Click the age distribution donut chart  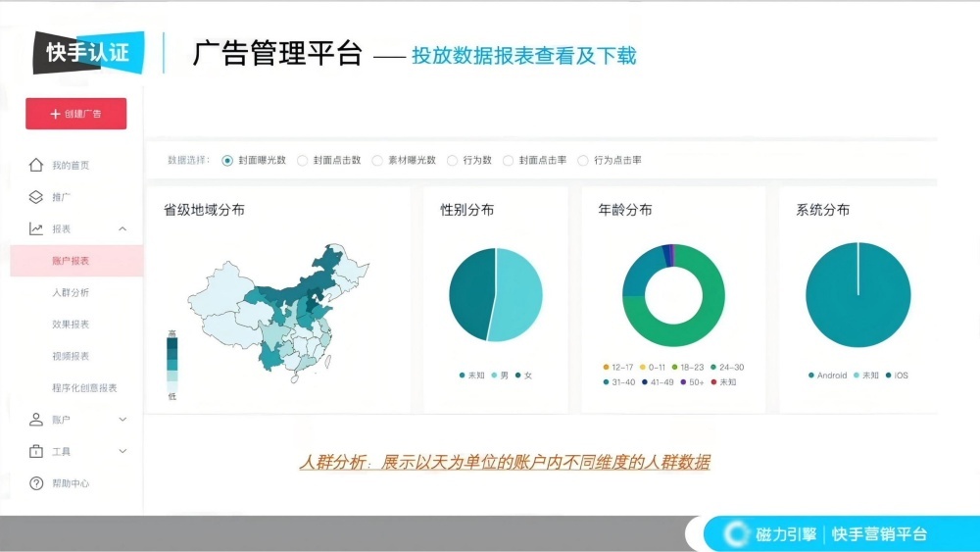point(674,296)
